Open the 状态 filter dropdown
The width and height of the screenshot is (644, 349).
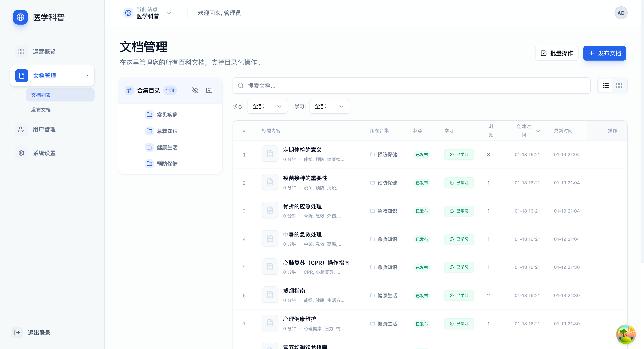coord(267,106)
